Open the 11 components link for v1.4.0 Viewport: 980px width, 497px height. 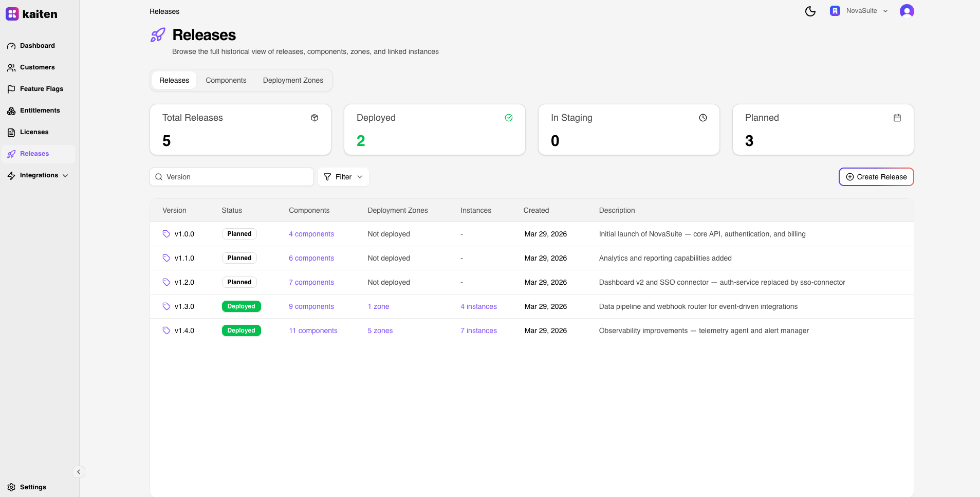(x=313, y=330)
